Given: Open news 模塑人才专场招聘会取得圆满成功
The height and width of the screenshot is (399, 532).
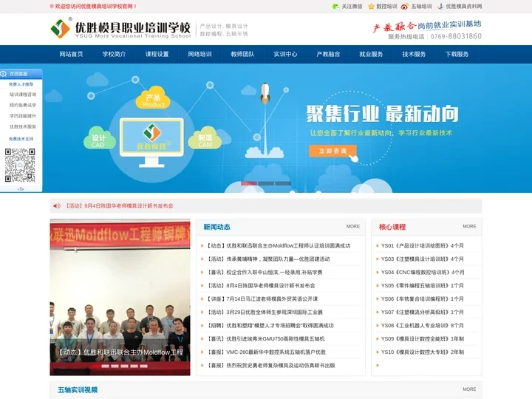Looking at the screenshot, I should coord(270,325).
